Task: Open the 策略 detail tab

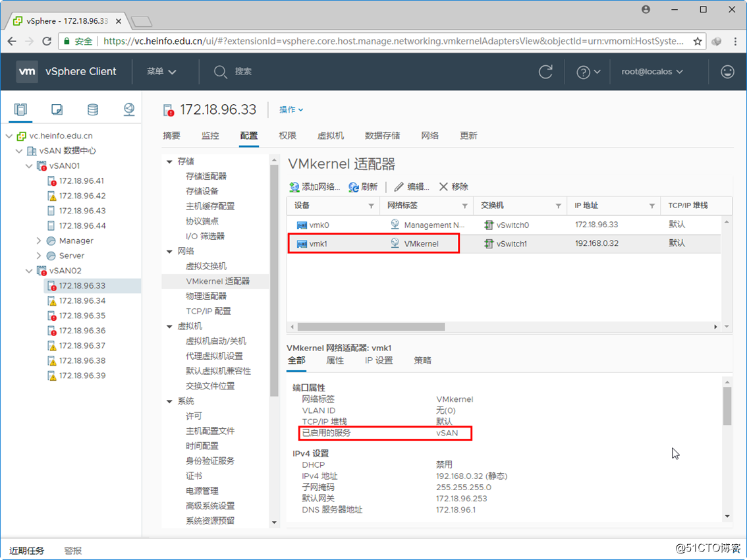Action: (x=422, y=361)
